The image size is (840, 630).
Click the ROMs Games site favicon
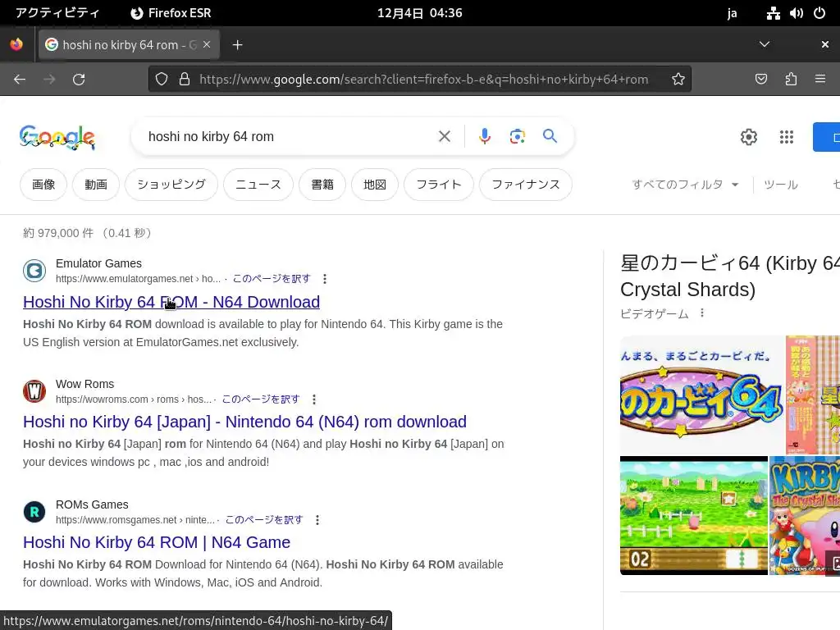34,512
